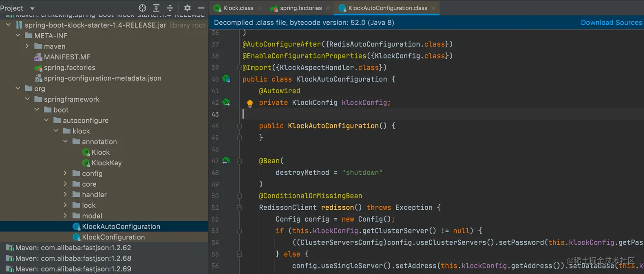Select Maven: com.alibaba:fastjson:1.2.69 library
Viewport: 644px width, 274px height.
tap(73, 269)
